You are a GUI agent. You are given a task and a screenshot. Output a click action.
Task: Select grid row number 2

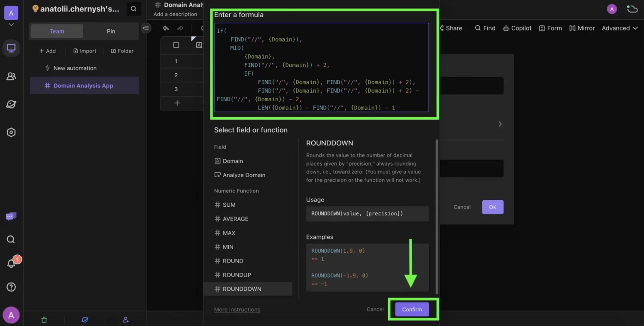point(176,75)
